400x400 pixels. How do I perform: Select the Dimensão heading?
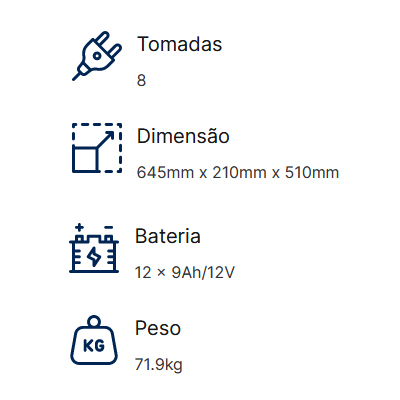(183, 136)
